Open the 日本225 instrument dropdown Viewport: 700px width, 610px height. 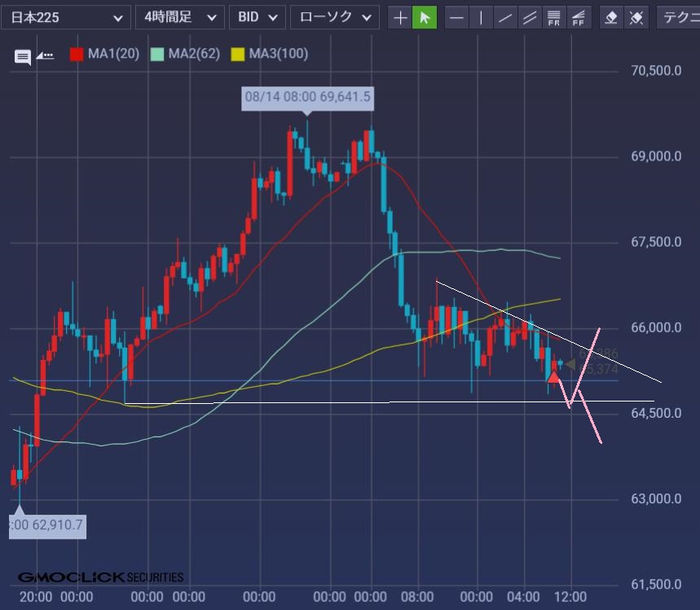(x=66, y=18)
